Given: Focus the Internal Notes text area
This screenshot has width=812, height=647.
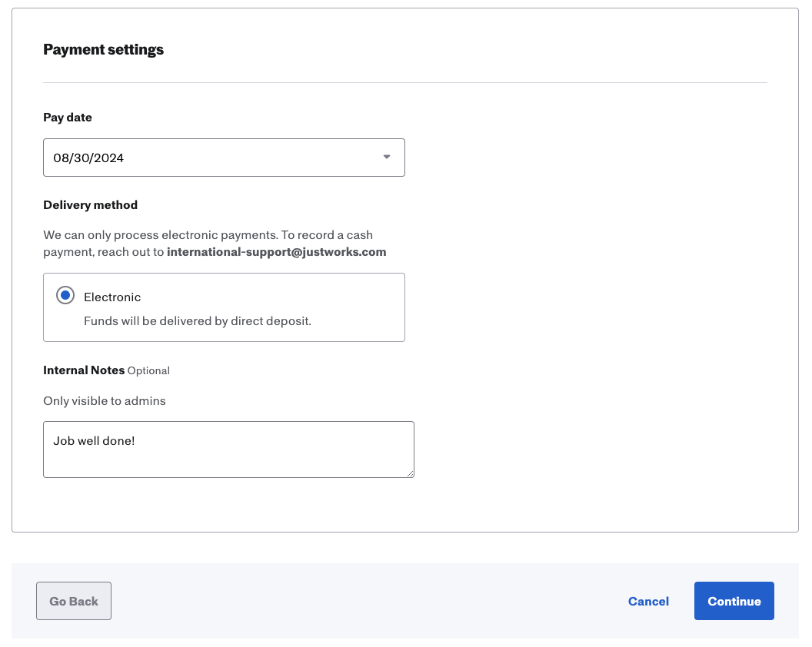Looking at the screenshot, I should (228, 460).
